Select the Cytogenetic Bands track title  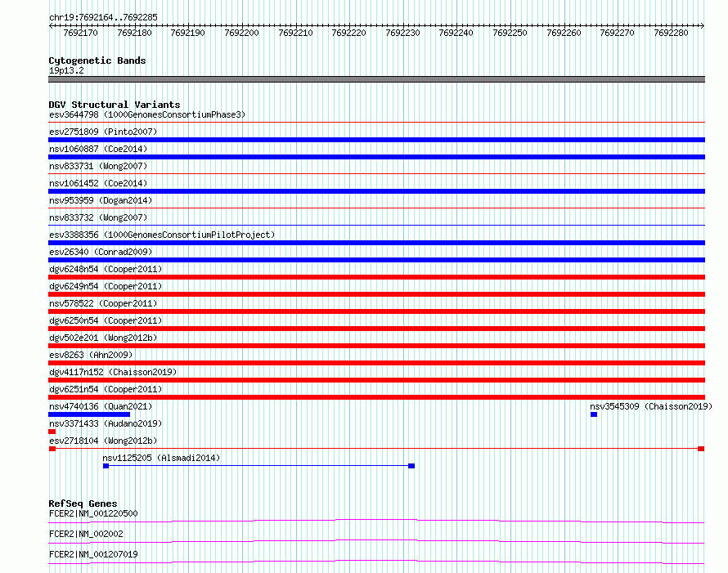coord(97,60)
